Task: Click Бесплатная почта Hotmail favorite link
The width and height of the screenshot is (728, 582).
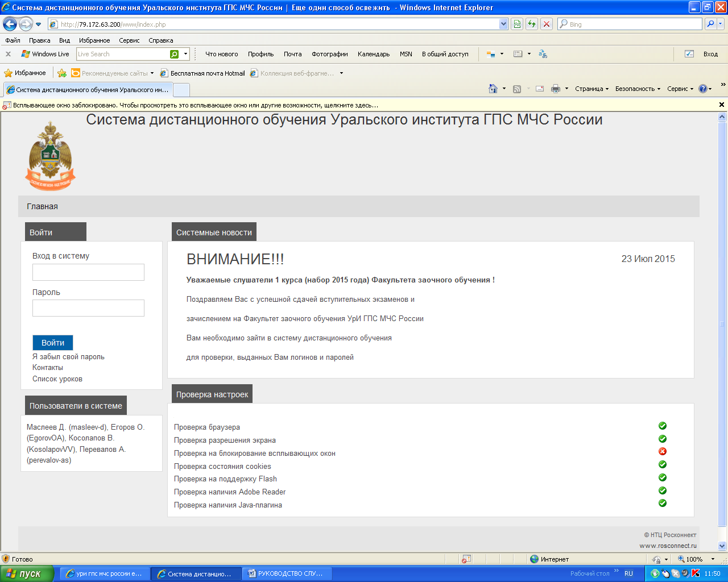Action: (203, 73)
